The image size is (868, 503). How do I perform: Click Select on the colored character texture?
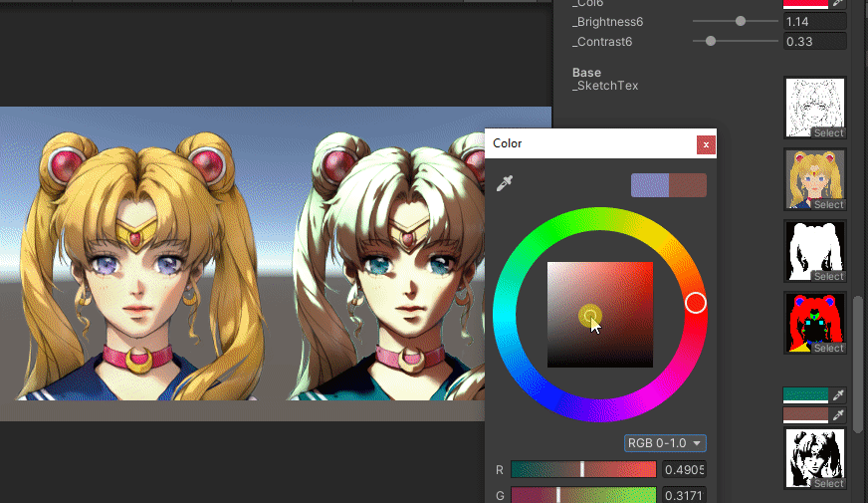click(828, 204)
